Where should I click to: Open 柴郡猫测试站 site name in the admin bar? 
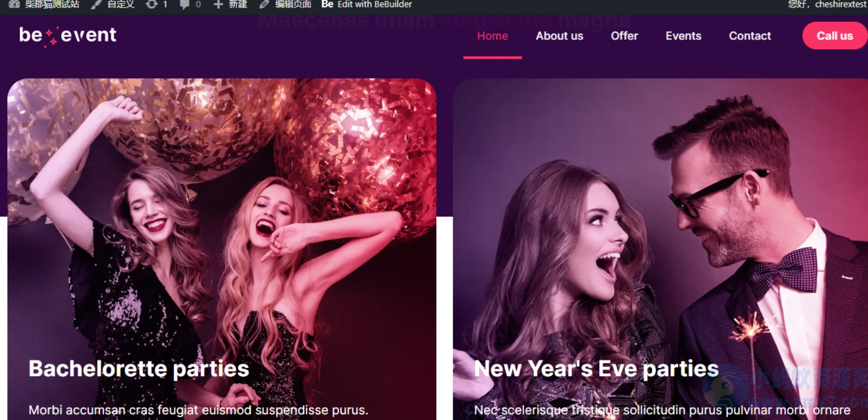[x=52, y=4]
